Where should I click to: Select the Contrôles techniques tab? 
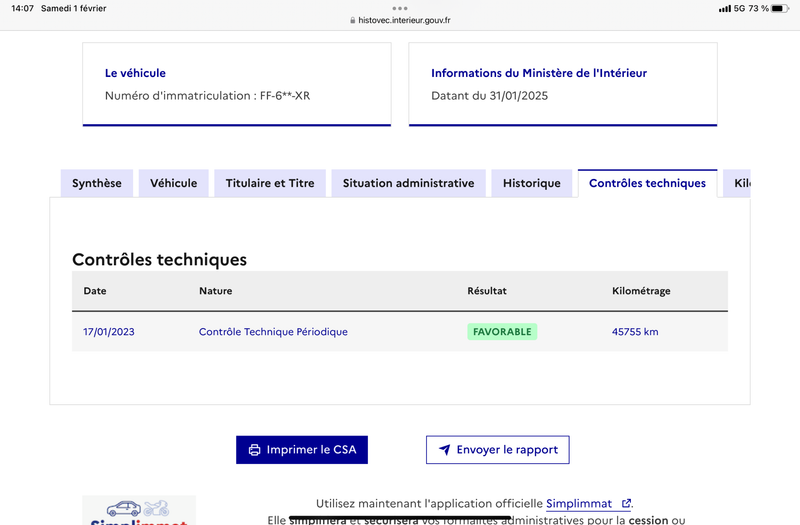[x=647, y=183]
